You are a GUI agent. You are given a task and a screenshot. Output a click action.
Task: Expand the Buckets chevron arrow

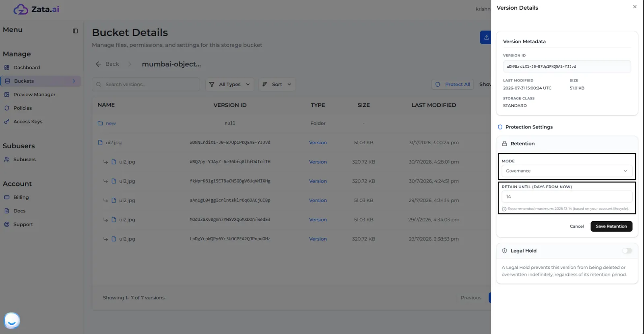click(x=74, y=81)
